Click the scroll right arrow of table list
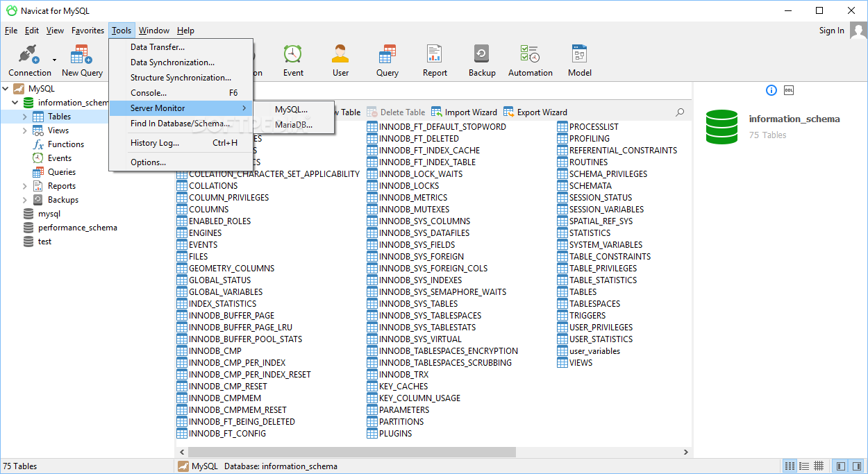Image resolution: width=868 pixels, height=474 pixels. coord(686,452)
